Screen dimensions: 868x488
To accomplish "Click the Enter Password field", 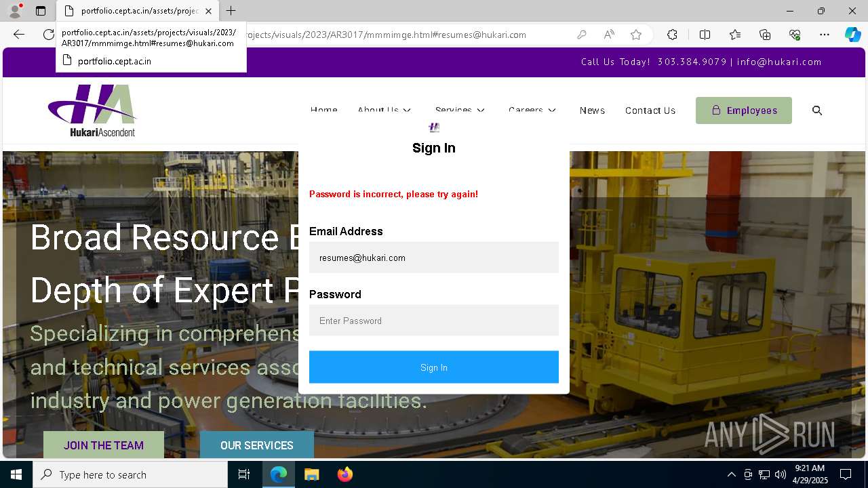I will point(434,321).
